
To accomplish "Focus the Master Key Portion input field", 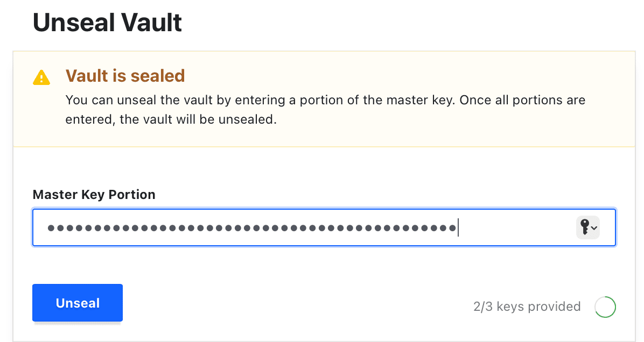I will pyautogui.click(x=269, y=227).
